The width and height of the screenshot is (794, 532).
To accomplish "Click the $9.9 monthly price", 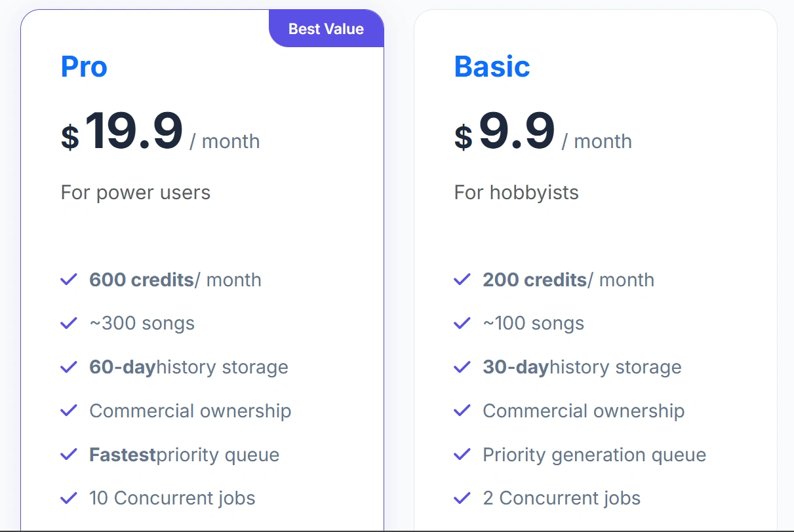I will pos(517,132).
